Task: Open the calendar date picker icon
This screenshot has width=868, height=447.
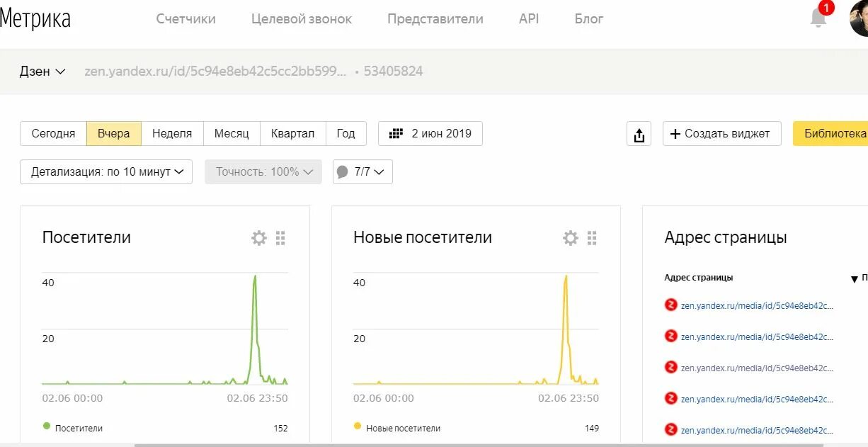Action: tap(394, 133)
